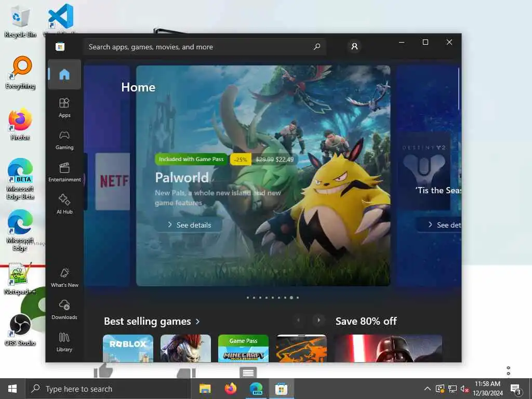
Task: Open the Apps section in sidebar
Action: pyautogui.click(x=64, y=108)
